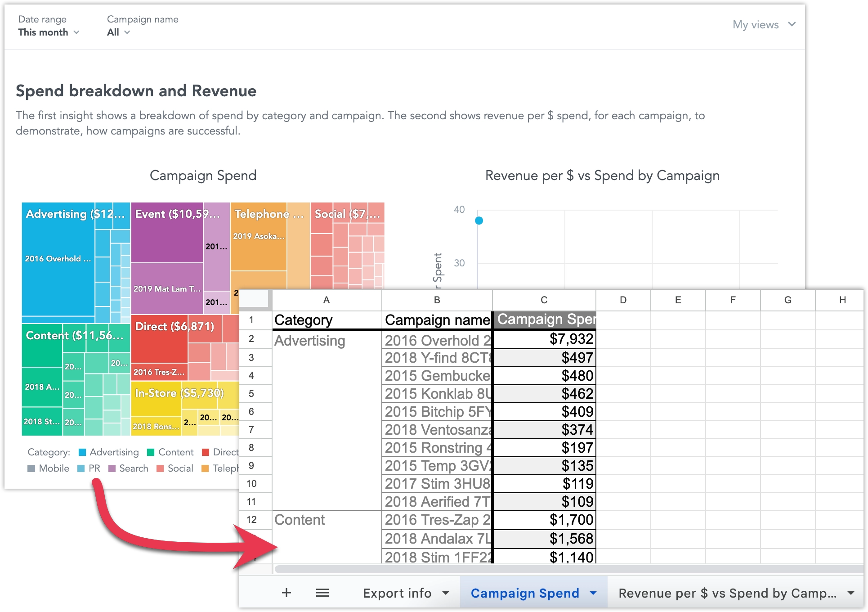Toggle the Advertising legend item

click(113, 452)
